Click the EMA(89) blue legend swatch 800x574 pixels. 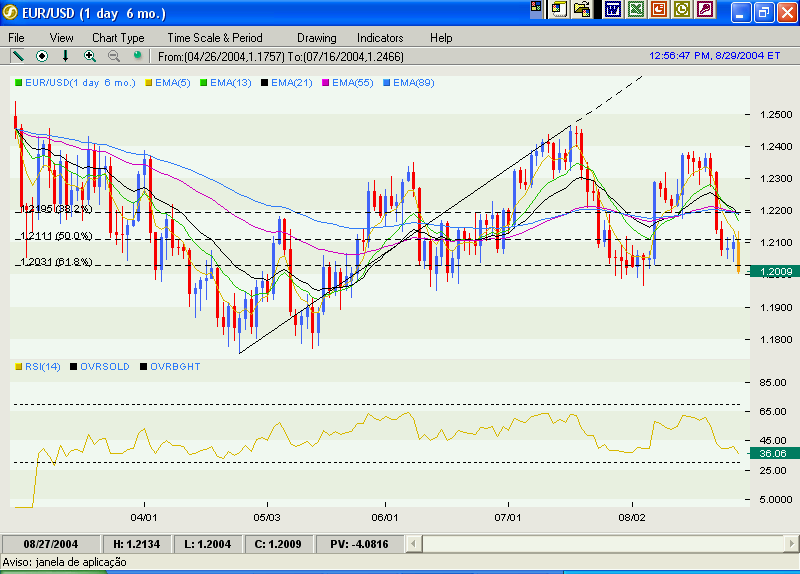387,82
